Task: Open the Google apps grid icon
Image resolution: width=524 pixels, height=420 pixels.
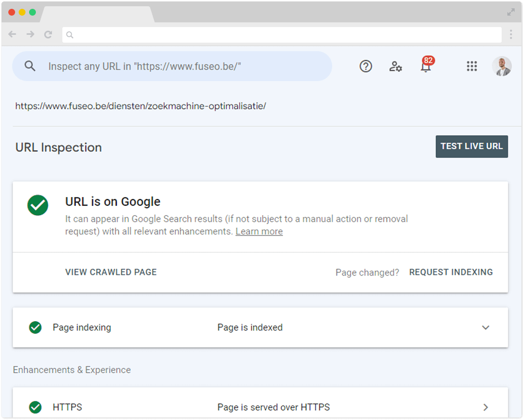Action: pyautogui.click(x=471, y=66)
